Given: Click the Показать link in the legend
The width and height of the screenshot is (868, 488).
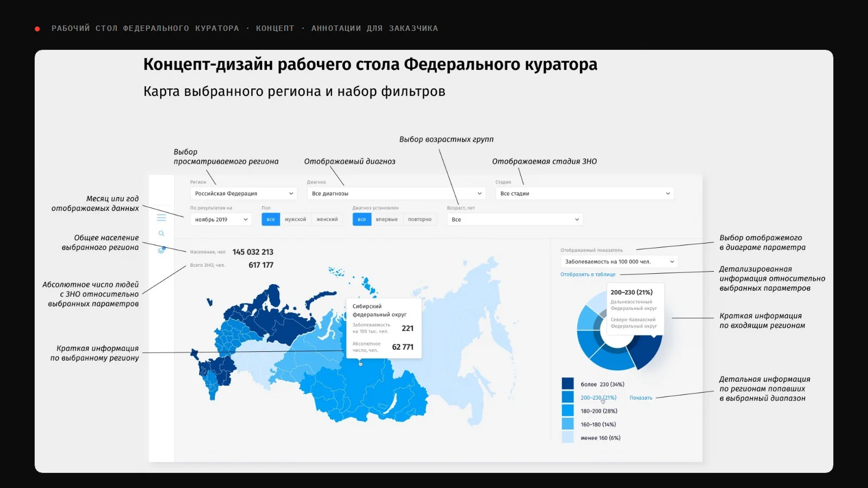Looking at the screenshot, I should click(641, 398).
